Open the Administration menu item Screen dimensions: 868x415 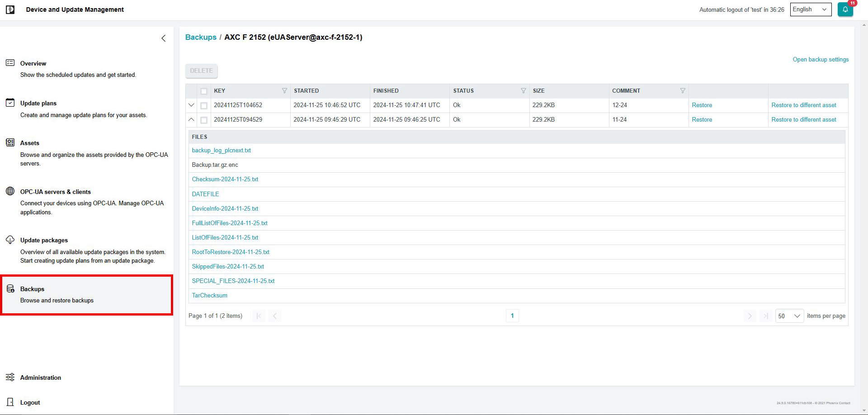click(41, 378)
